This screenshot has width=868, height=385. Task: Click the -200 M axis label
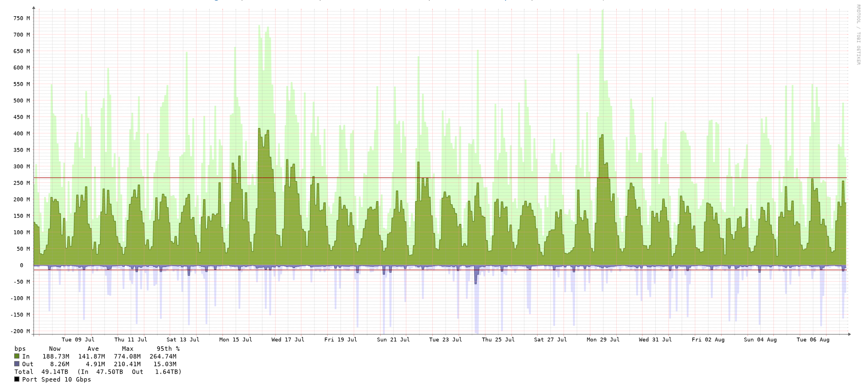[20, 331]
